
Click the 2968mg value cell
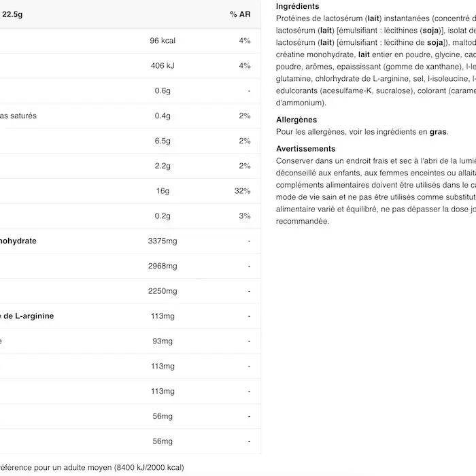pyautogui.click(x=162, y=266)
